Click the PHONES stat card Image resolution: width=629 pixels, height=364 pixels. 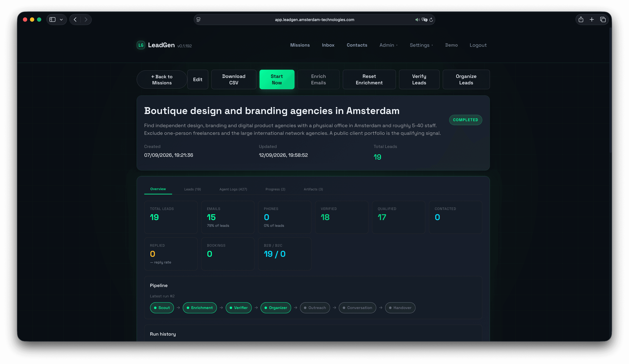tap(285, 217)
